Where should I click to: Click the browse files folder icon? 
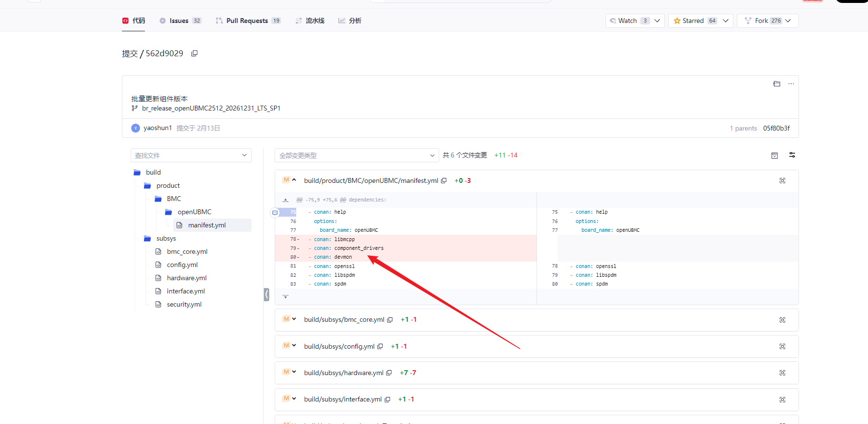[776, 84]
